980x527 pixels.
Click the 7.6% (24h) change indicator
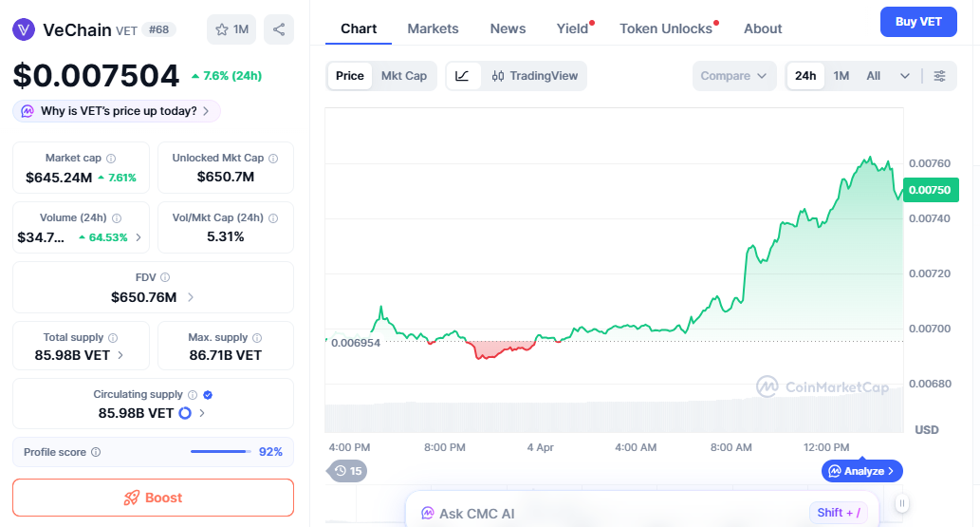point(227,76)
